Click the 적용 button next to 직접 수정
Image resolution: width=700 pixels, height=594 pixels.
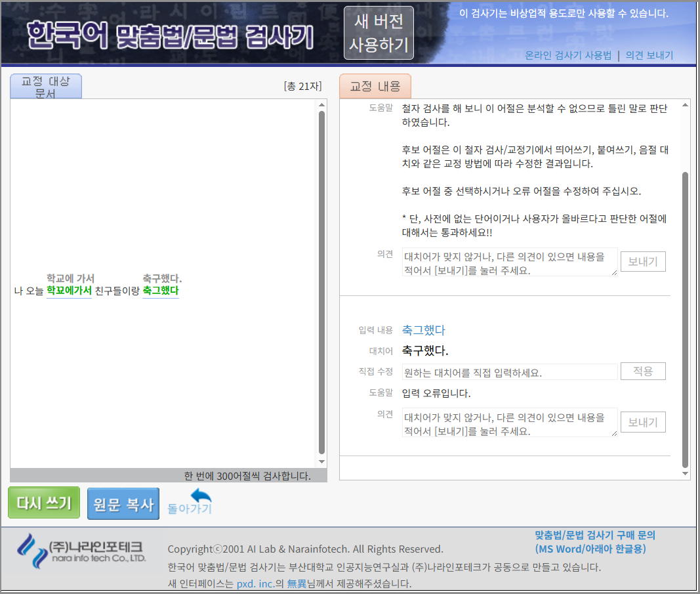tap(642, 371)
